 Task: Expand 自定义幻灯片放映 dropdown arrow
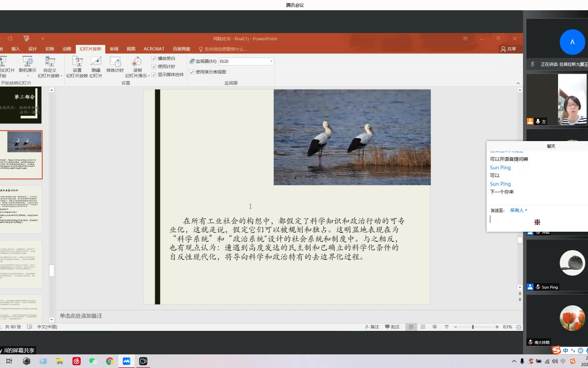coord(61,76)
